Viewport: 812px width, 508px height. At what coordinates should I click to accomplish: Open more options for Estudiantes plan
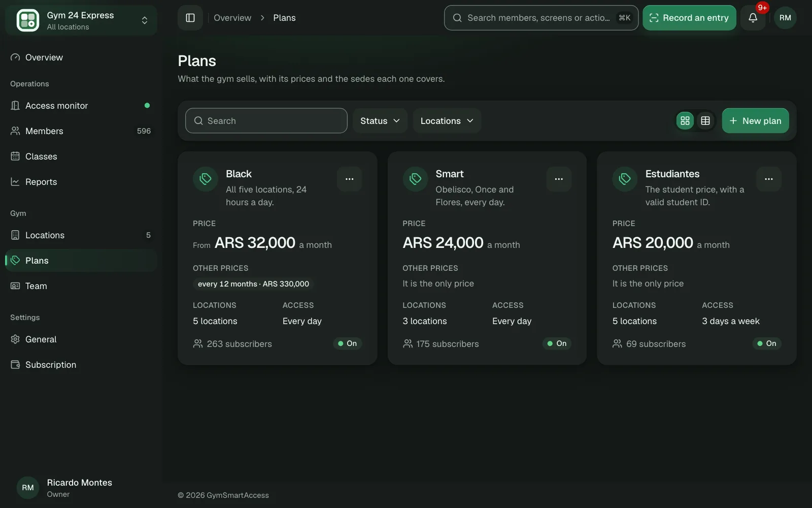click(x=768, y=179)
